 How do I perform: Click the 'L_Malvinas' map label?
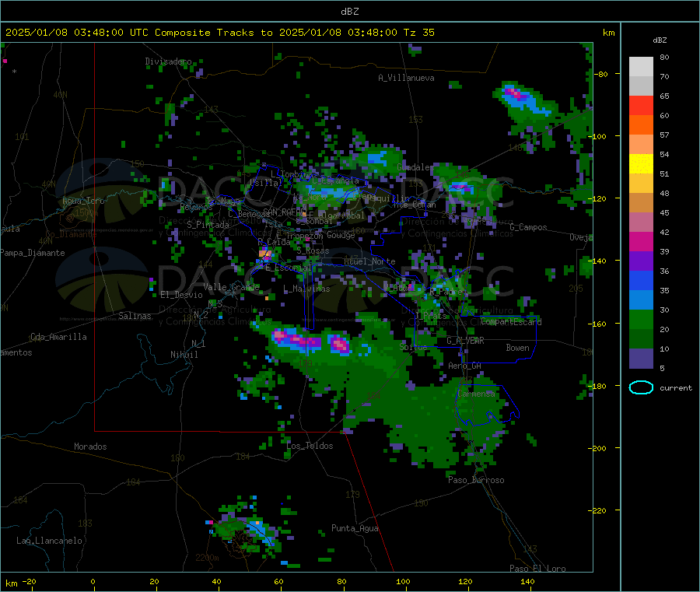click(x=306, y=289)
